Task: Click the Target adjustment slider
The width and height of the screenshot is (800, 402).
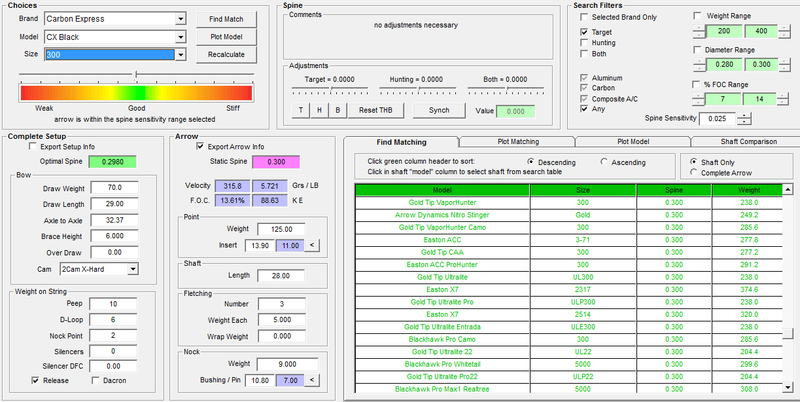Action: [x=330, y=91]
